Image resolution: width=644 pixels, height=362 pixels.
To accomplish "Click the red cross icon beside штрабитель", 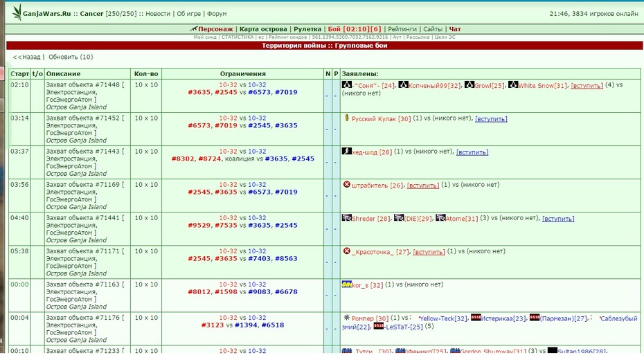I will click(x=347, y=184).
